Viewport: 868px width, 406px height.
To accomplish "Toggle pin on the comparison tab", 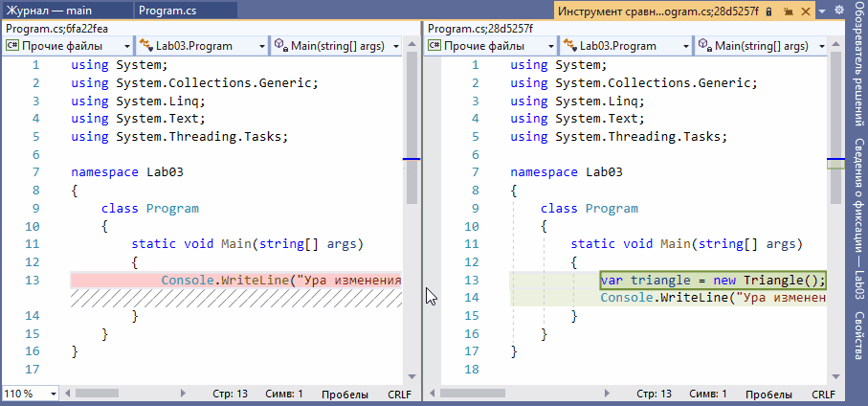I will pos(789,11).
